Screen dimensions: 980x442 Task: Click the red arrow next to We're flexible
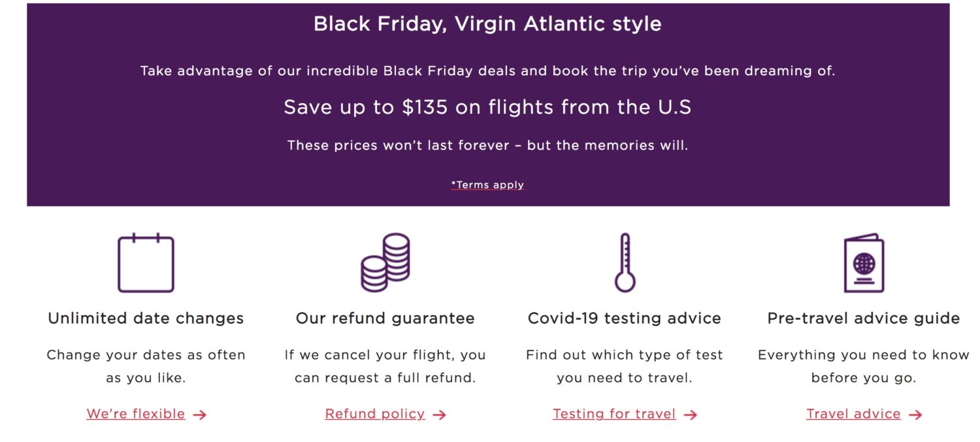tap(200, 414)
